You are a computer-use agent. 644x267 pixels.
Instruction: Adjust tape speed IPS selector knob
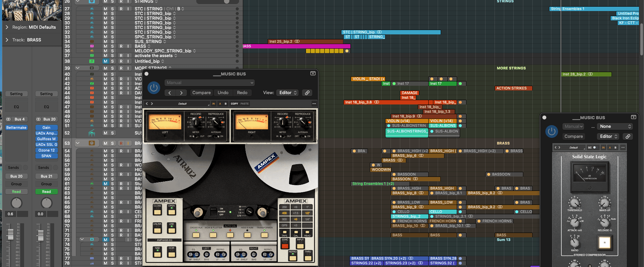tap(249, 211)
